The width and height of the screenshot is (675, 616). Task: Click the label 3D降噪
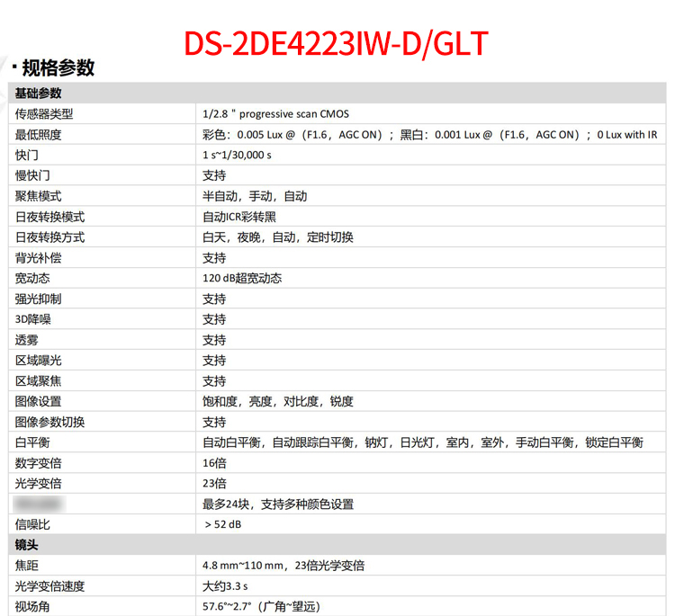click(x=32, y=319)
